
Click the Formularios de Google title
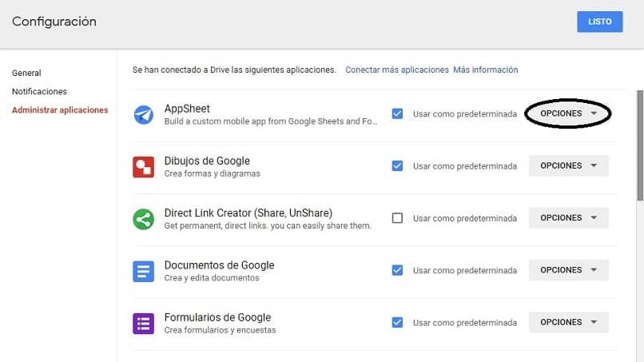217,317
